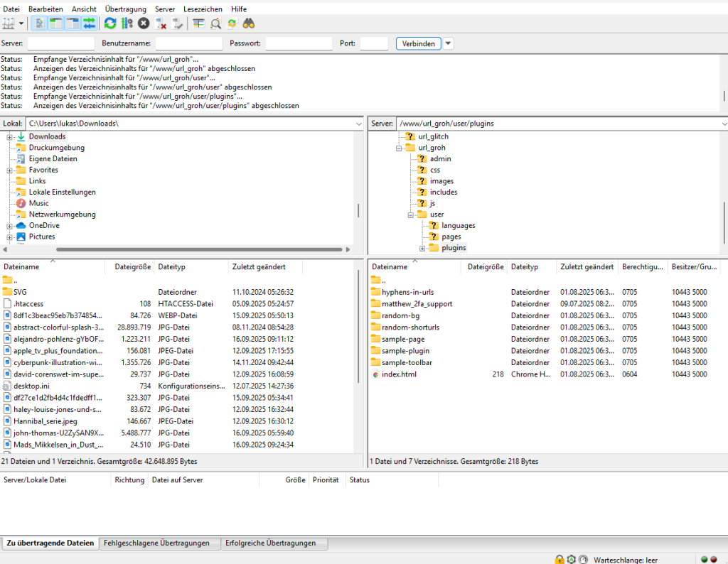Viewport: 728px width, 564px height.
Task: Switch to Fehlgeschlagene Übertragungen tab
Action: click(156, 543)
